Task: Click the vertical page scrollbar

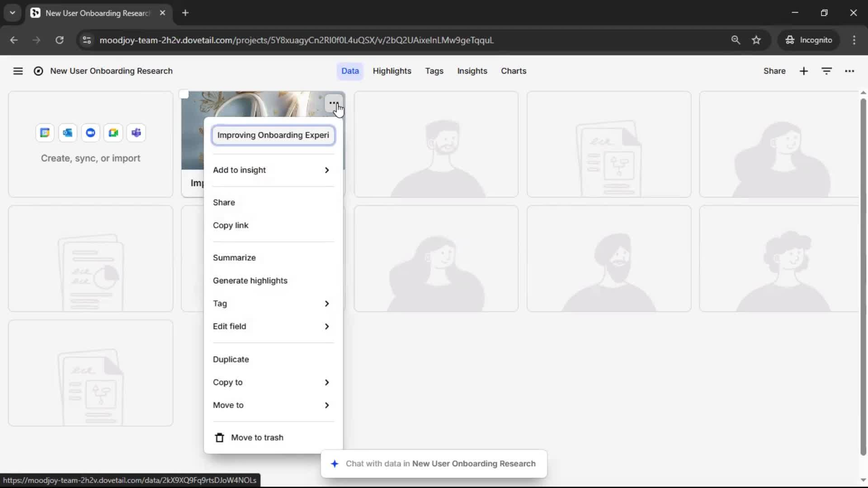Action: click(x=863, y=276)
